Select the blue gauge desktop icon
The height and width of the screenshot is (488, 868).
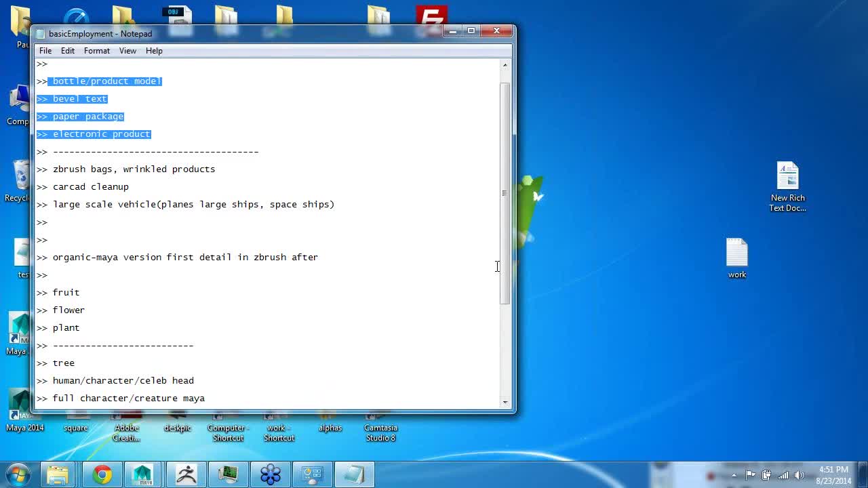[75, 17]
